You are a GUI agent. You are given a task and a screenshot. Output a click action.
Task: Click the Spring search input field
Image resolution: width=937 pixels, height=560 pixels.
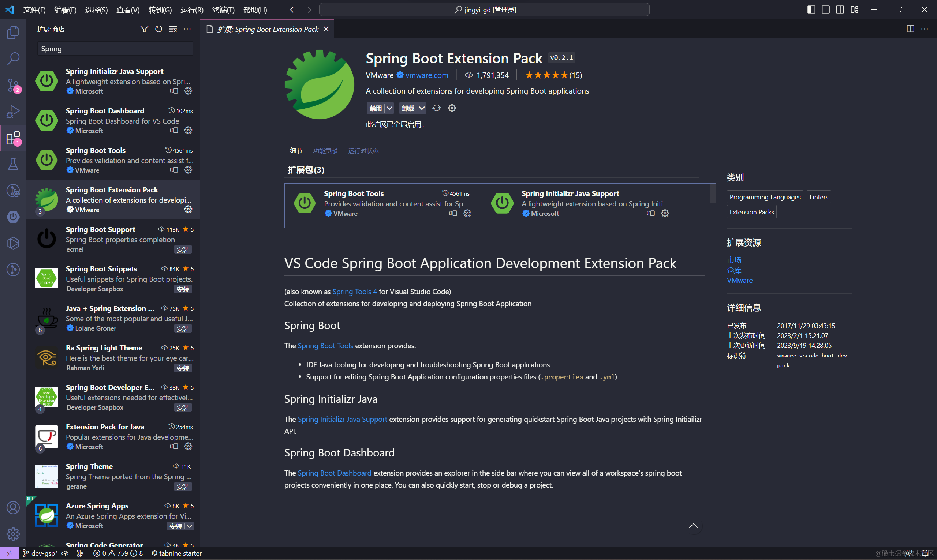(115, 49)
